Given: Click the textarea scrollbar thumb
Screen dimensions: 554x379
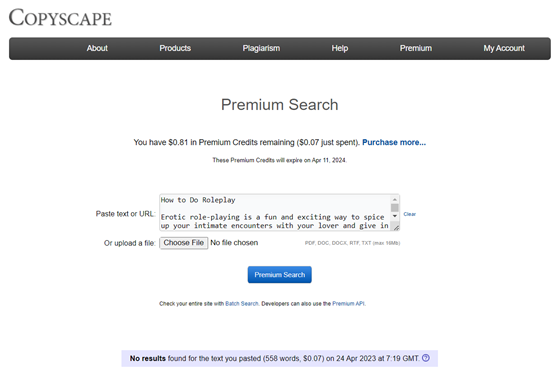Looking at the screenshot, I should click(395, 208).
